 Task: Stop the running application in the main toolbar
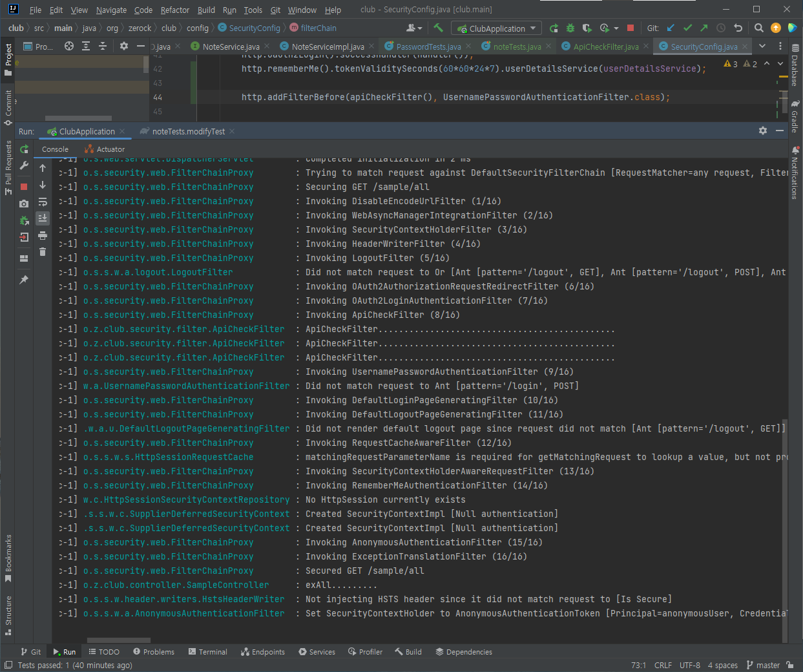point(631,28)
